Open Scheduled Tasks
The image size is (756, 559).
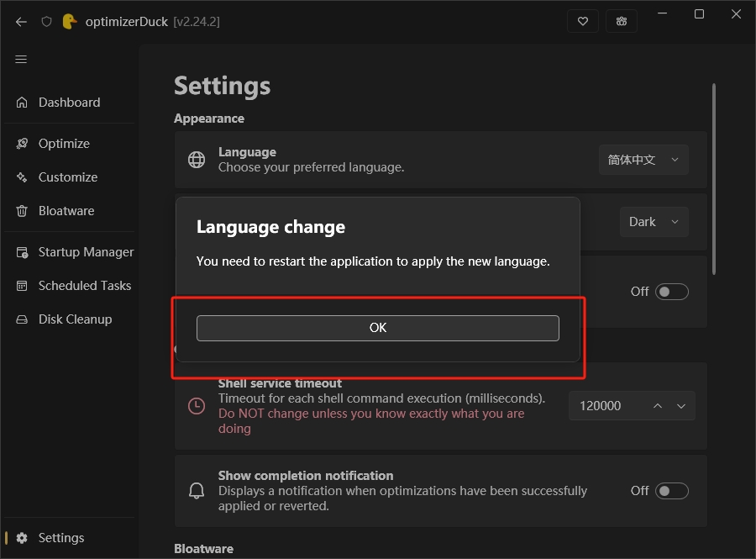coord(70,286)
